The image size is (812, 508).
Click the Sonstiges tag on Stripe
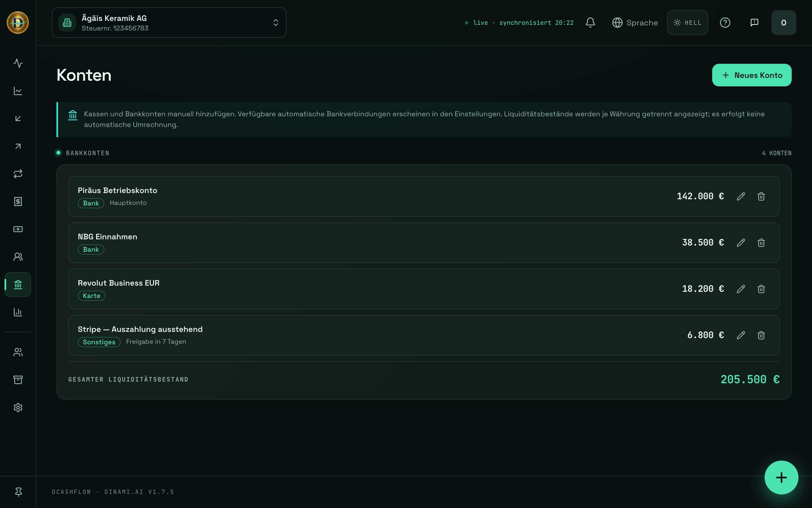pos(99,342)
